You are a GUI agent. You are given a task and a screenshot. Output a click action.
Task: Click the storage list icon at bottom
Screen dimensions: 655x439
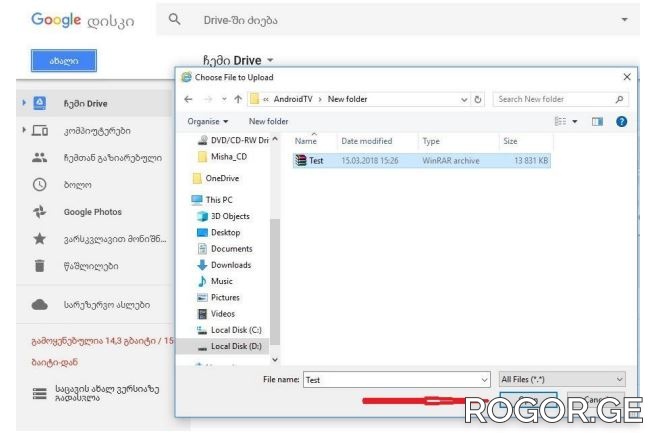[40, 393]
